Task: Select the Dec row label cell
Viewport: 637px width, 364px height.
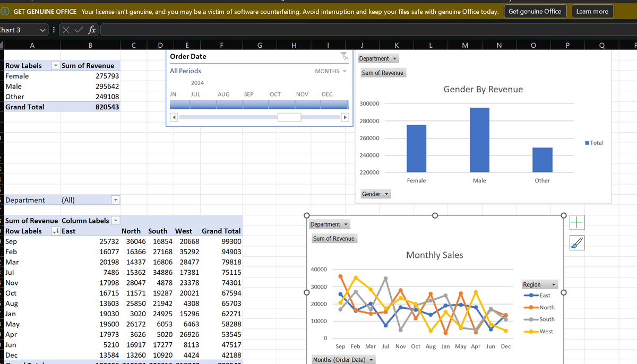Action: point(32,355)
